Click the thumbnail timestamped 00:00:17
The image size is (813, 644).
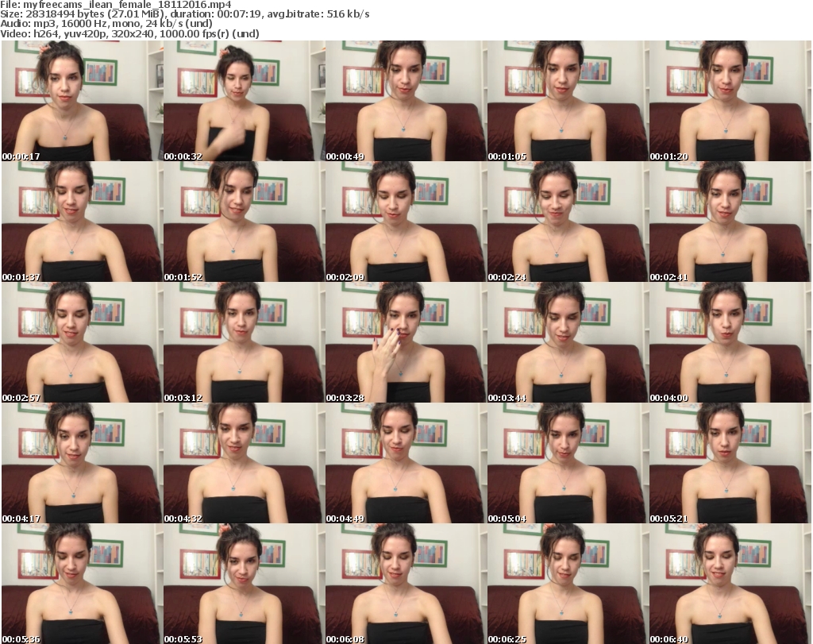pos(82,101)
